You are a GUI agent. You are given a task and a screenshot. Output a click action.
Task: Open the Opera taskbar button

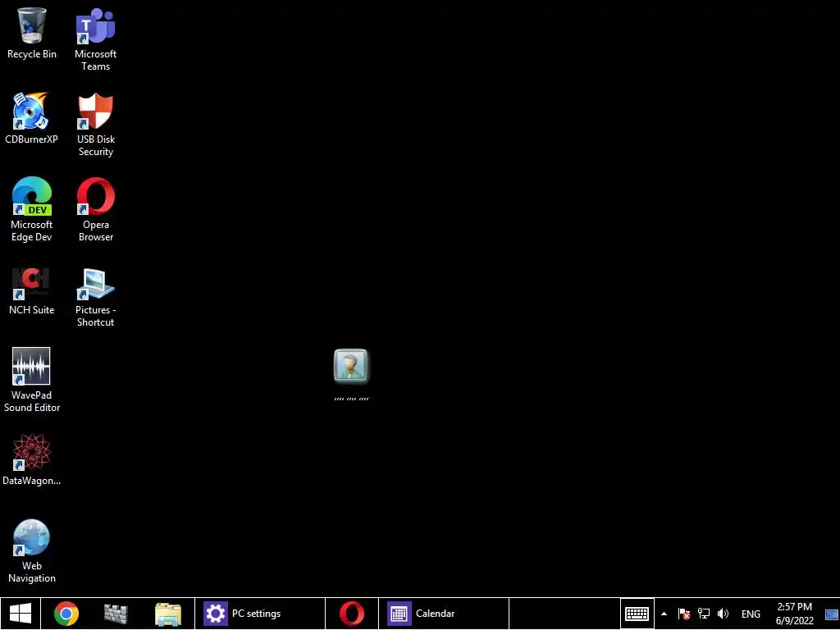click(351, 614)
